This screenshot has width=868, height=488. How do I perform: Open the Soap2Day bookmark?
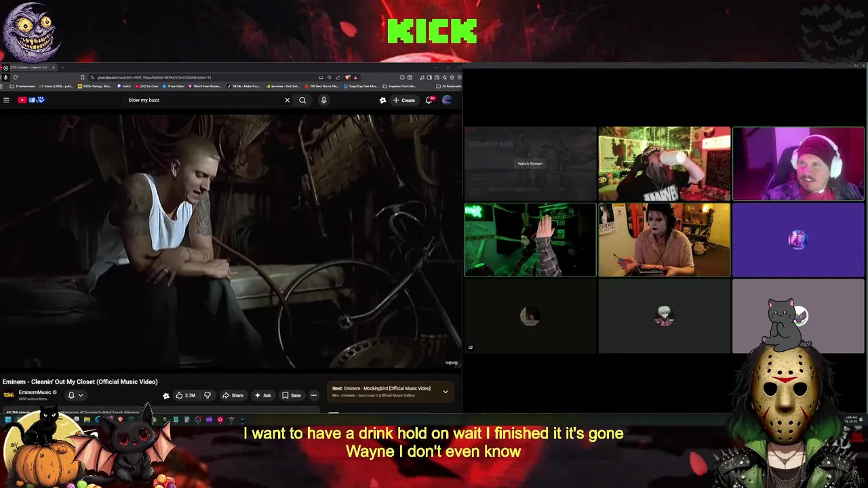(361, 86)
